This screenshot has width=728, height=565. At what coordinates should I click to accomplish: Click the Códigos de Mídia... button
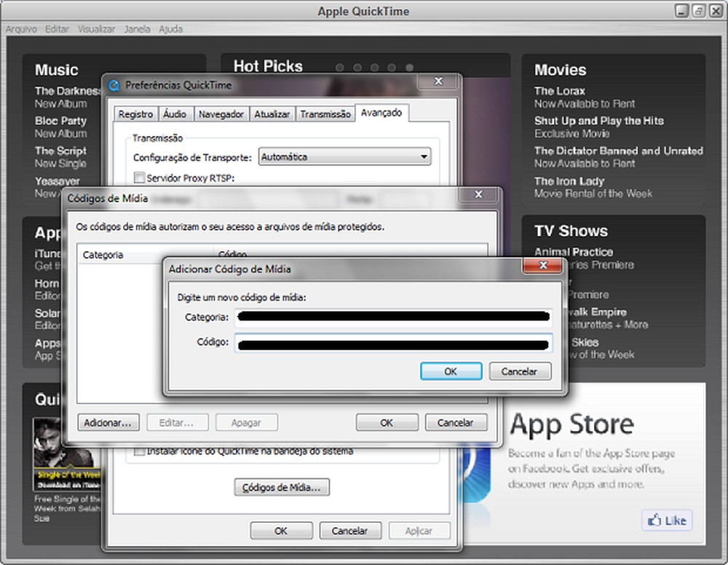281,487
